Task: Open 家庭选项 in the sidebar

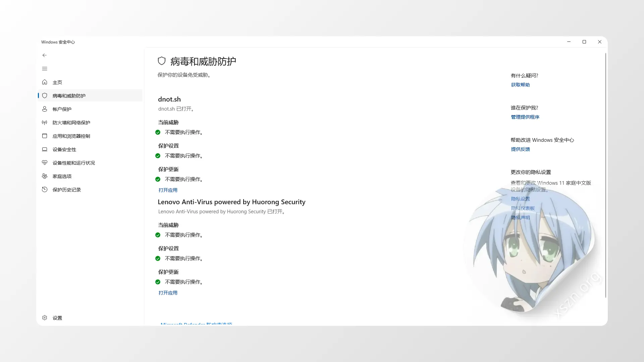Action: point(90,176)
